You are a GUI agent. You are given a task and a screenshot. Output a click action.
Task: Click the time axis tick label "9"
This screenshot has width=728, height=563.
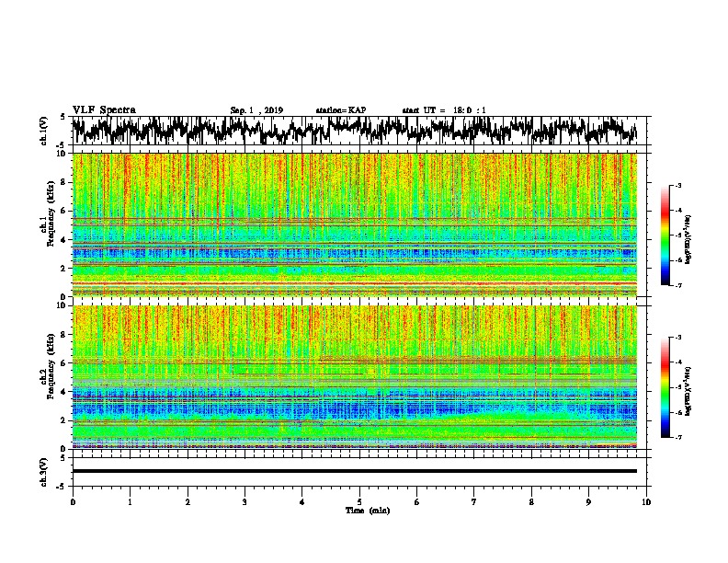(588, 502)
